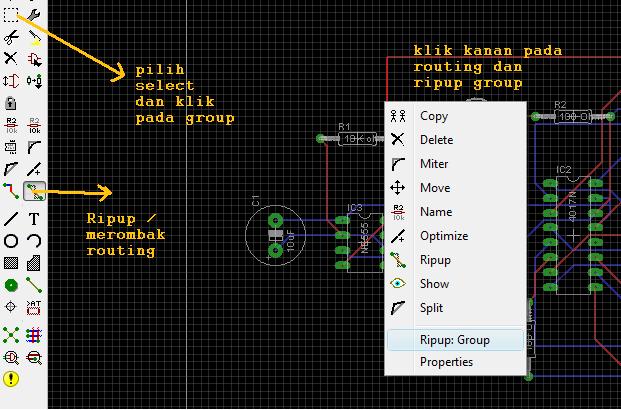Select the green Via tool
The width and height of the screenshot is (621, 410).
(x=11, y=285)
